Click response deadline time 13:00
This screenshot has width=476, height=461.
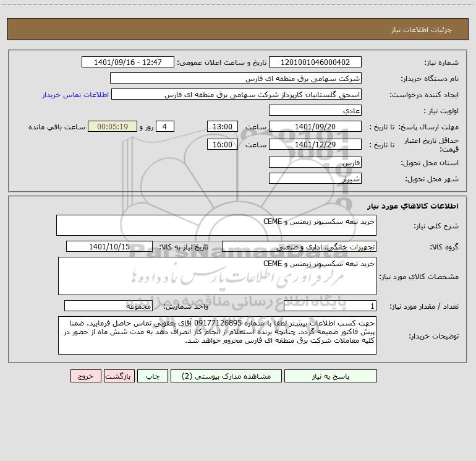222,126
